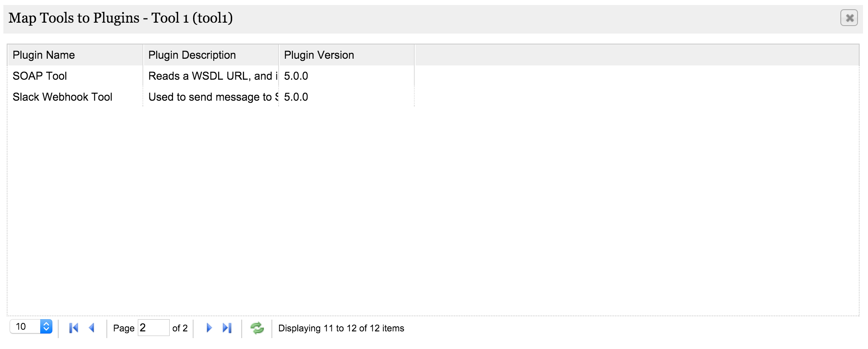Jump to the last page
The height and width of the screenshot is (349, 868).
click(227, 328)
